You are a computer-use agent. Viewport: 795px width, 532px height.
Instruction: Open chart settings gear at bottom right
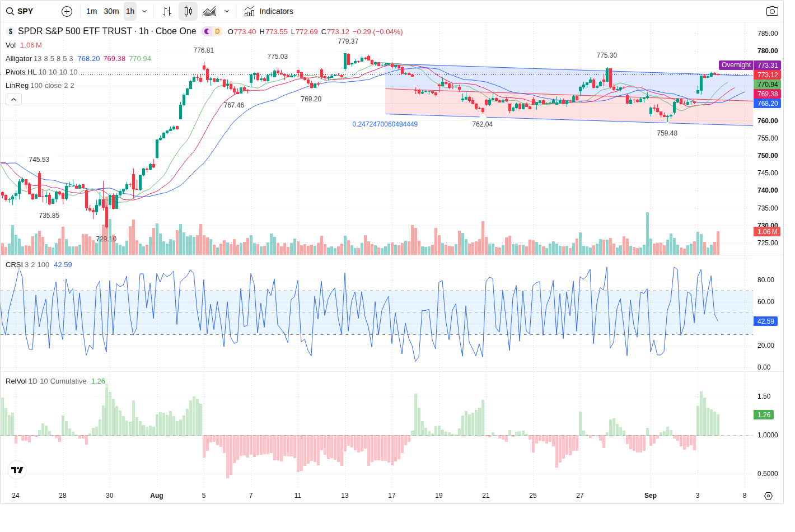(x=768, y=496)
